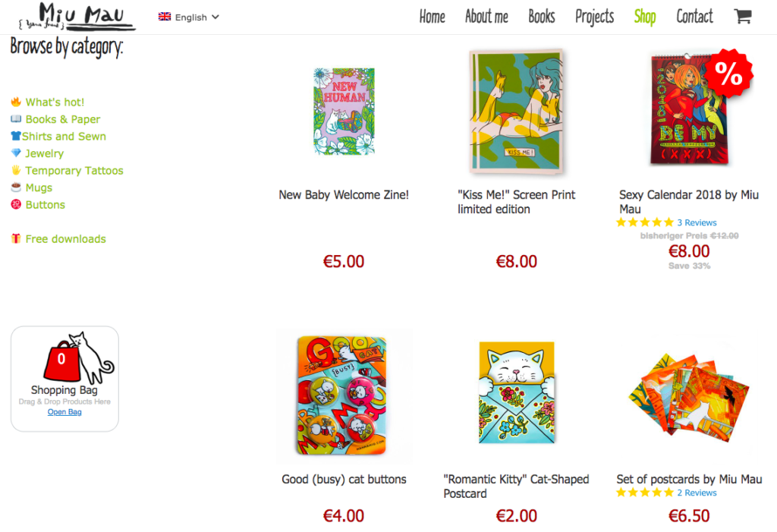Open the Shop menu item
Image resolution: width=777 pixels, height=532 pixels.
click(x=645, y=17)
